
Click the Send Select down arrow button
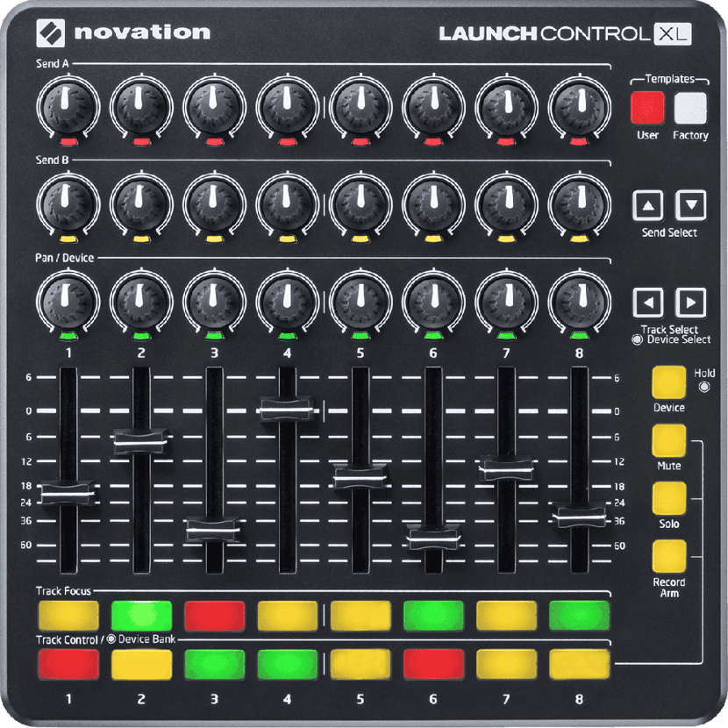(691, 204)
